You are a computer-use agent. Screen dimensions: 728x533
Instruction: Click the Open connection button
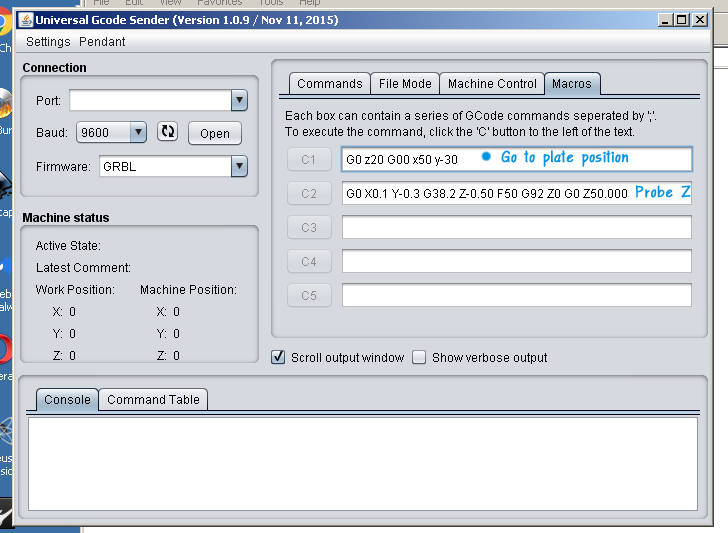point(214,133)
